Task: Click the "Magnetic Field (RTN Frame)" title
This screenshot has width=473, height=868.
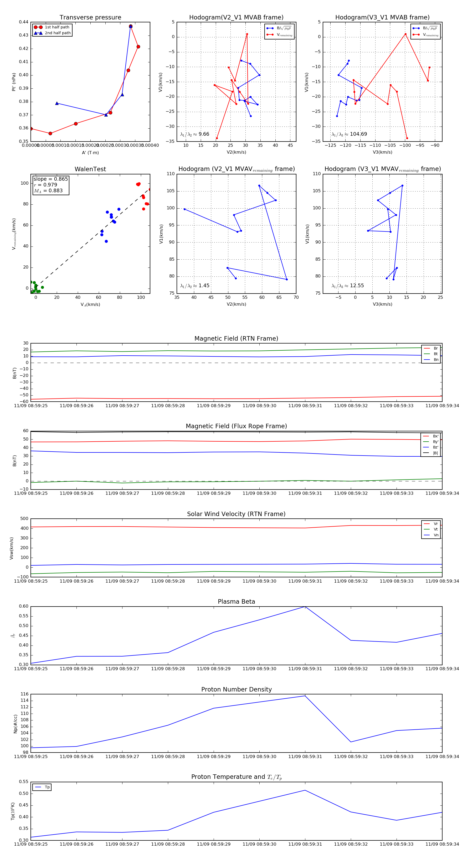Action: (236, 339)
